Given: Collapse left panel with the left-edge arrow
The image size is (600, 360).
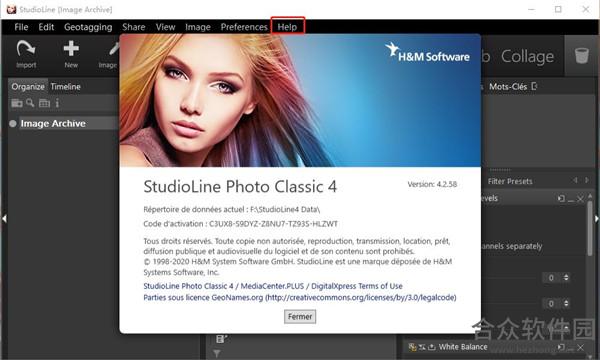Looking at the screenshot, I should coord(4,219).
